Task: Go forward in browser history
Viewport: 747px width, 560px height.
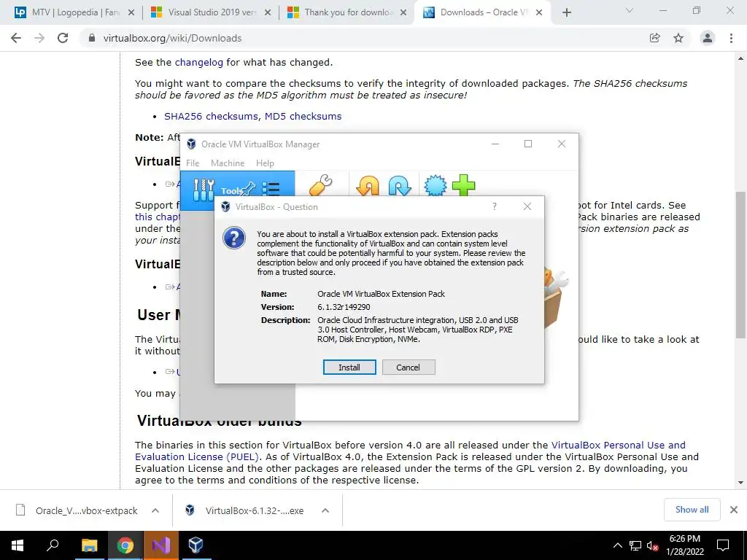Action: click(39, 38)
